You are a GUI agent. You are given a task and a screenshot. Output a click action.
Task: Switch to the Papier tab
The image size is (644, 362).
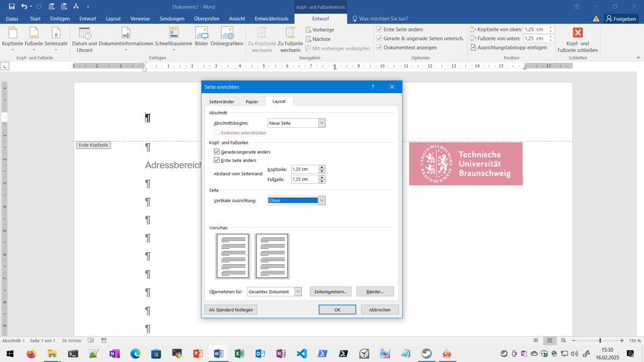coord(252,101)
